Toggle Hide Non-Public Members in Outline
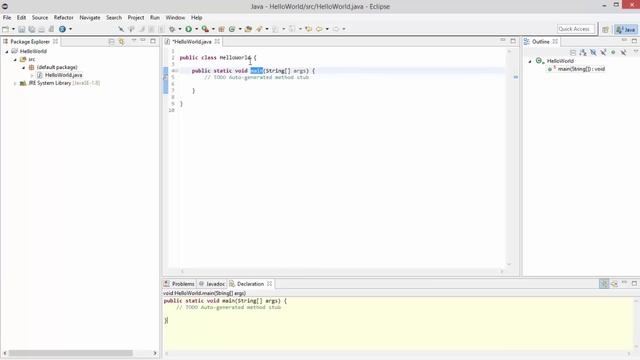This screenshot has height=360, width=640. click(613, 52)
